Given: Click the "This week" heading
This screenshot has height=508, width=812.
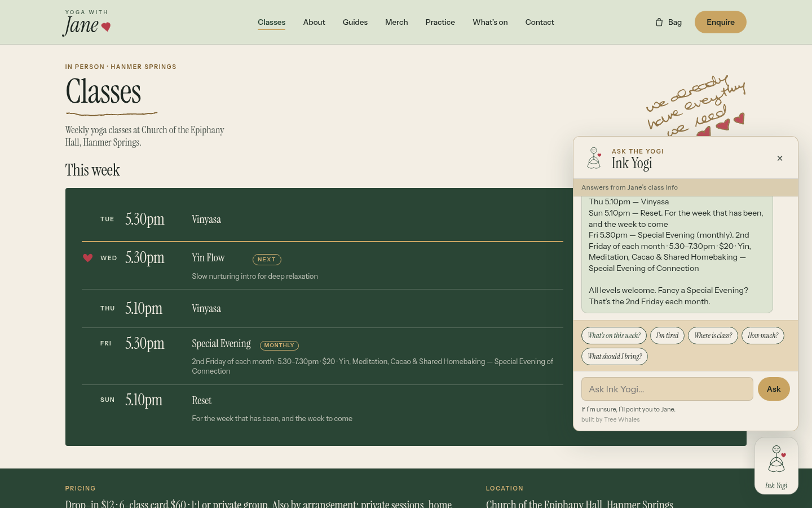Looking at the screenshot, I should [92, 170].
